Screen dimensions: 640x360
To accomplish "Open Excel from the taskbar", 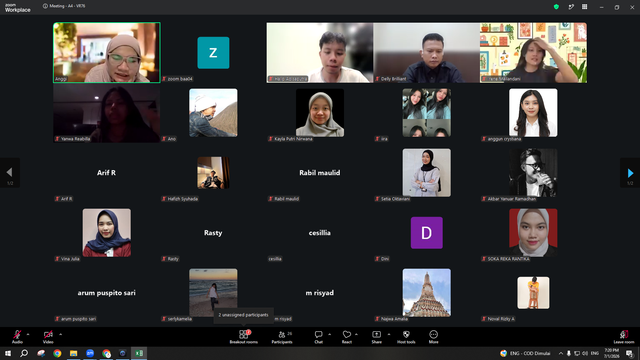I will coord(139,353).
